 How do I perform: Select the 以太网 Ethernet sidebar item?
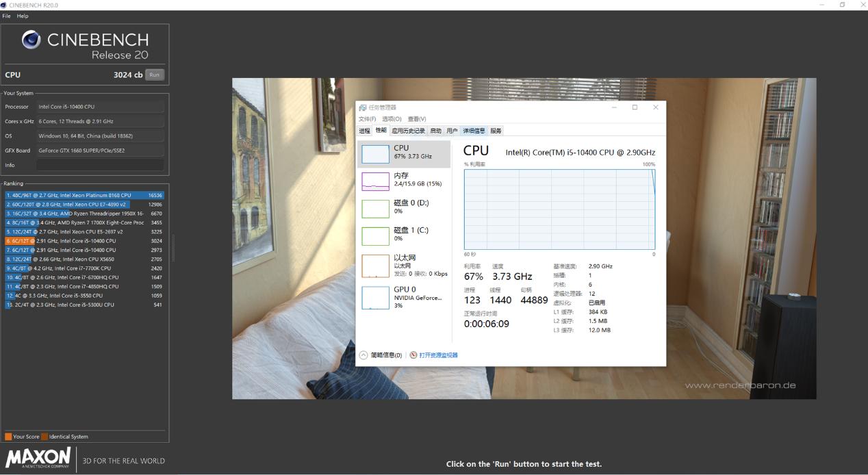(404, 266)
